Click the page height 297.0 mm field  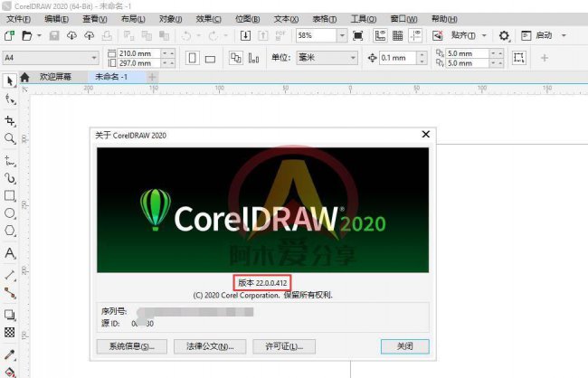click(x=139, y=63)
